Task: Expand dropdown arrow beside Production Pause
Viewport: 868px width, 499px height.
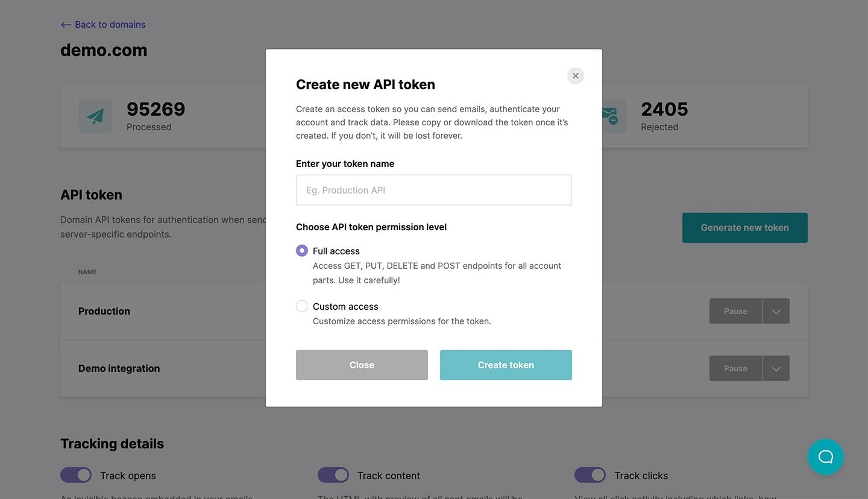Action: coord(776,312)
